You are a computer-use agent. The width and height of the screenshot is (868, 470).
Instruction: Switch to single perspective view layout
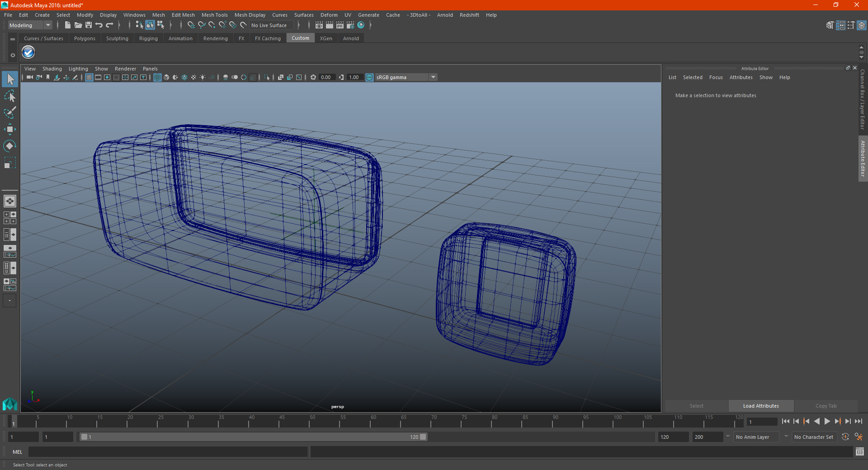9,201
